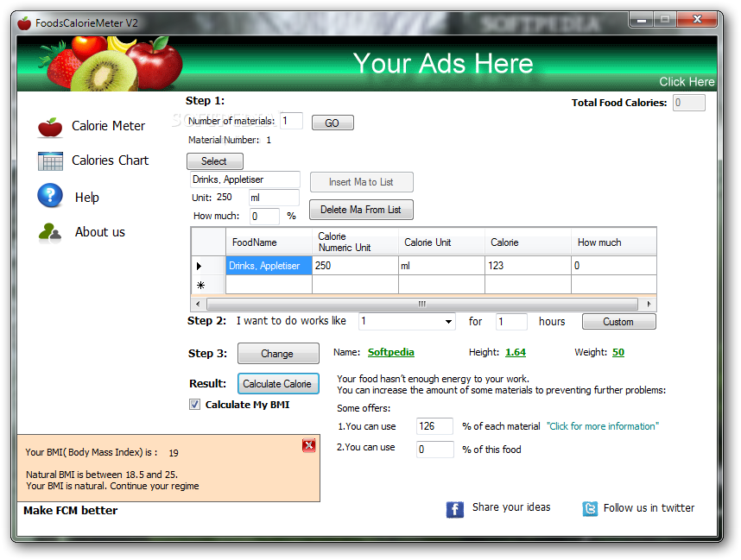This screenshot has width=741, height=560.
Task: Open the Softpedia name link
Action: pyautogui.click(x=391, y=352)
